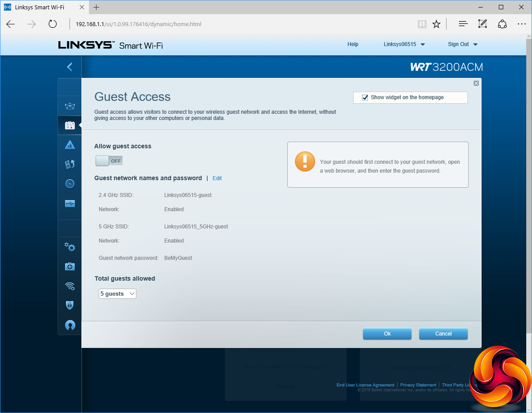532x413 pixels.
Task: Open the Network Map sidebar icon
Action: 70,106
